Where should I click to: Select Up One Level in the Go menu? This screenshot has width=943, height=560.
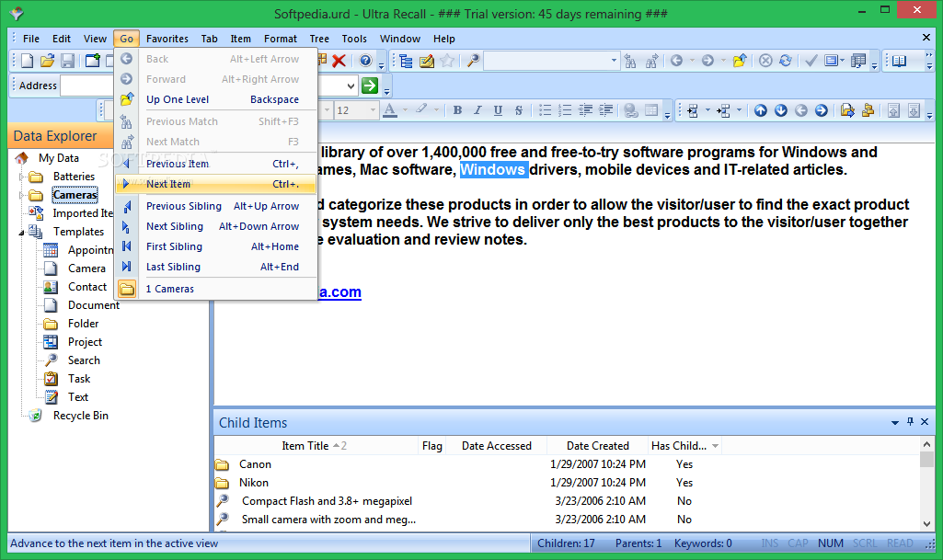tap(216, 99)
